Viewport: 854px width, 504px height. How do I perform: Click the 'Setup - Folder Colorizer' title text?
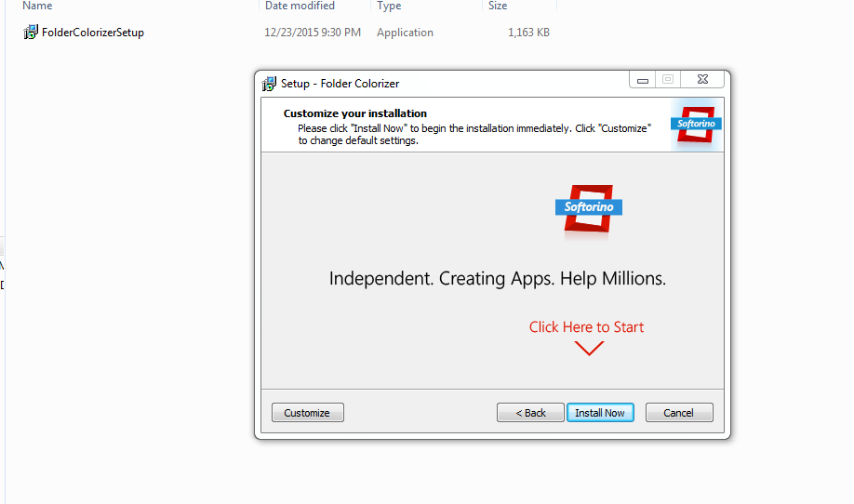(340, 84)
